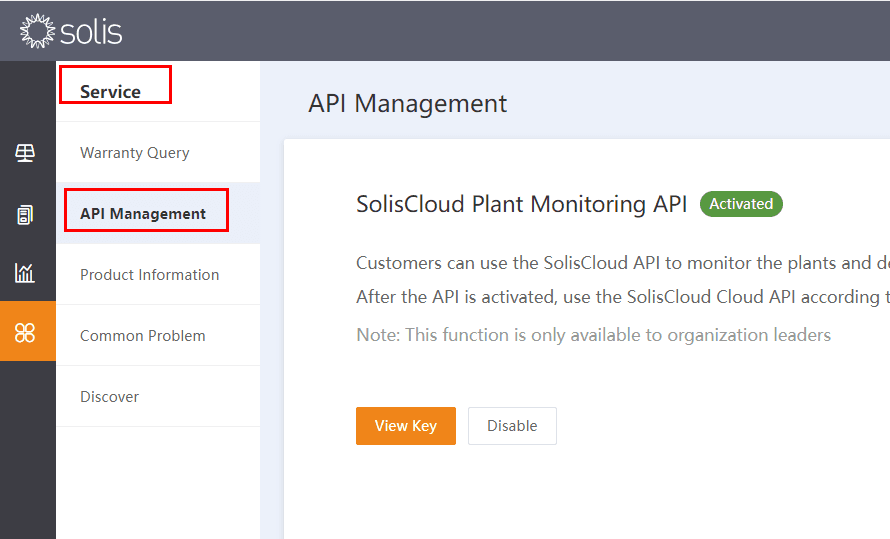Click the line starting 'Customers can use'
The height and width of the screenshot is (539, 890).
coord(623,263)
